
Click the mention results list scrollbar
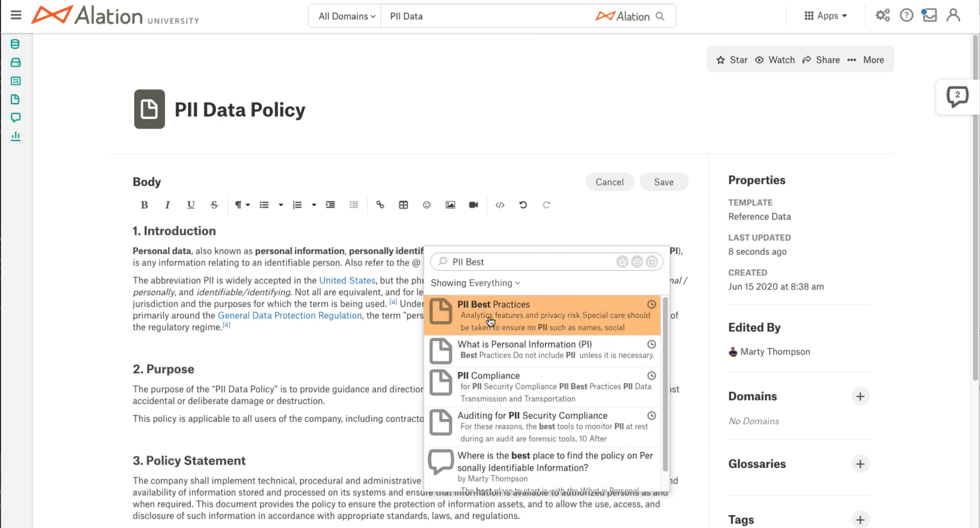665,384
